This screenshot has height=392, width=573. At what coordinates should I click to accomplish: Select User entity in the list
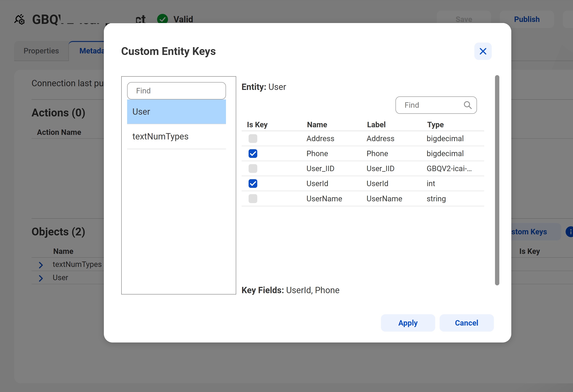pos(176,112)
